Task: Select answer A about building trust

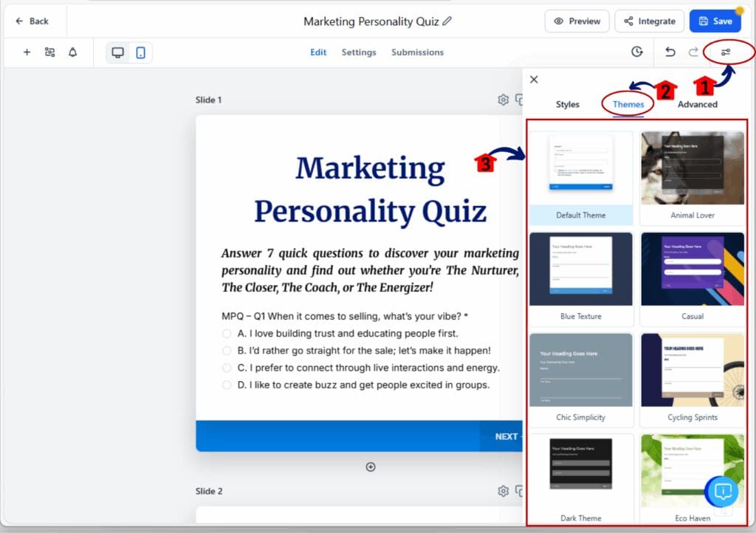Action: pyautogui.click(x=227, y=332)
